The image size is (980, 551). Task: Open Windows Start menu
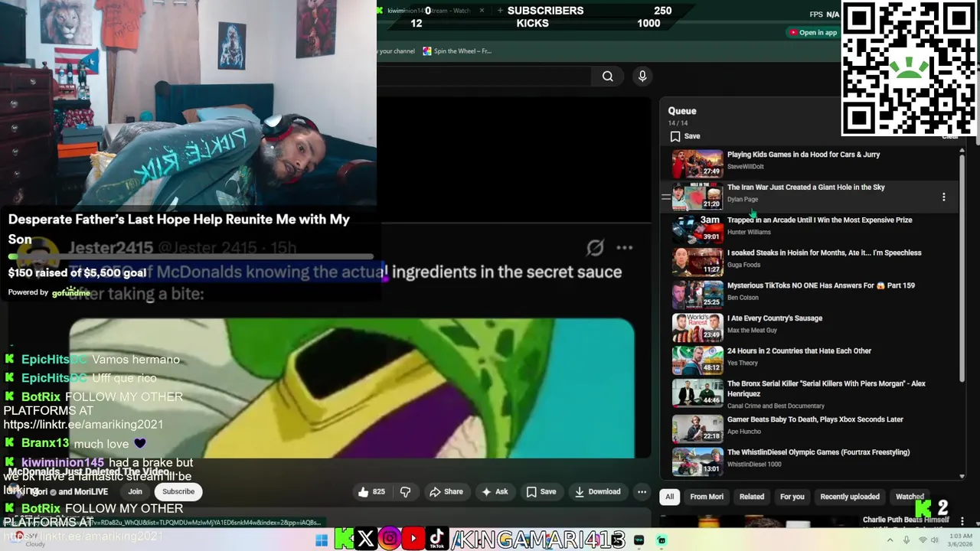322,540
